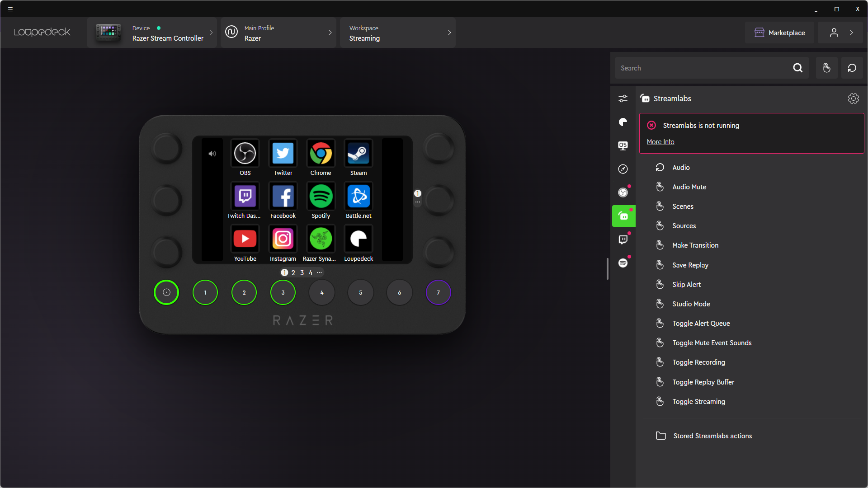Click the rotation-action filter icon
Image resolution: width=868 pixels, height=488 pixels.
pos(852,68)
